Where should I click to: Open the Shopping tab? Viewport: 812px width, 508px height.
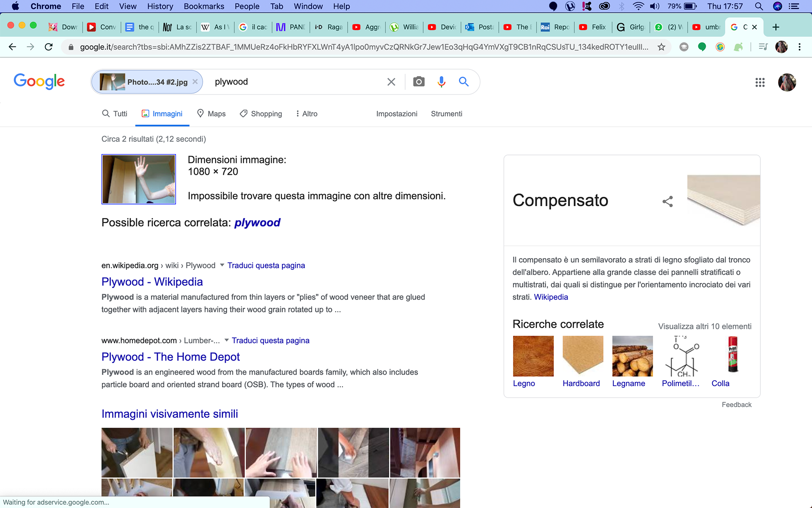[x=261, y=114]
